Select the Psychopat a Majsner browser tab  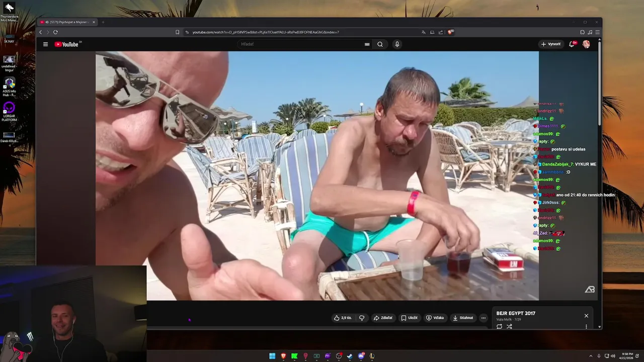tap(67, 22)
